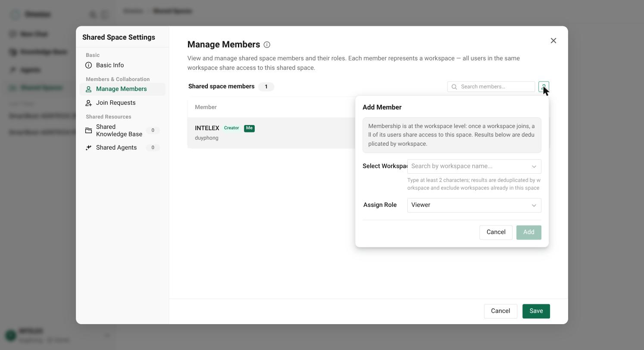Click the Shared Agents sparkle icon

click(x=88, y=147)
